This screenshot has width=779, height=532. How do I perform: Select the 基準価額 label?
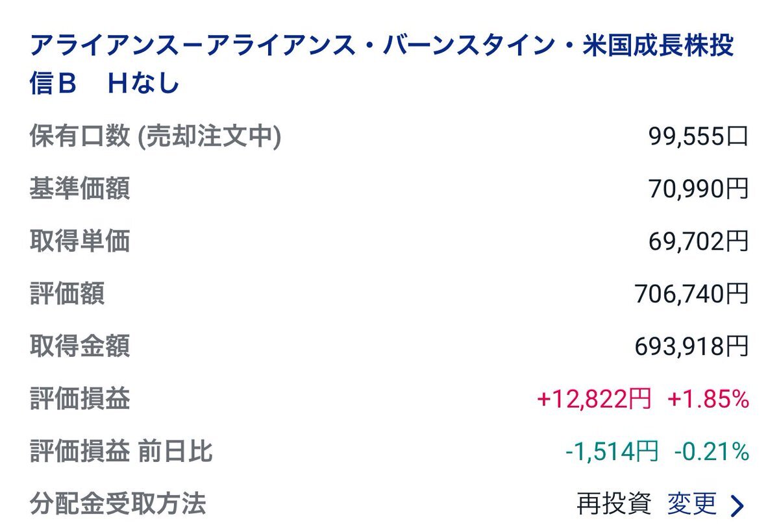[x=80, y=189]
